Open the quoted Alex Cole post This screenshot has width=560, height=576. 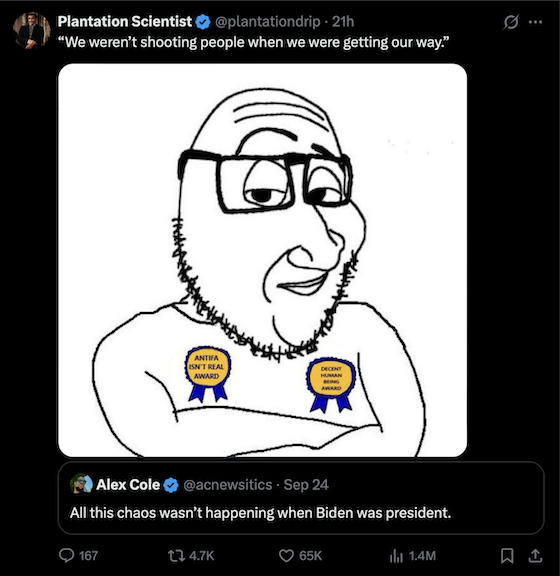pyautogui.click(x=301, y=498)
